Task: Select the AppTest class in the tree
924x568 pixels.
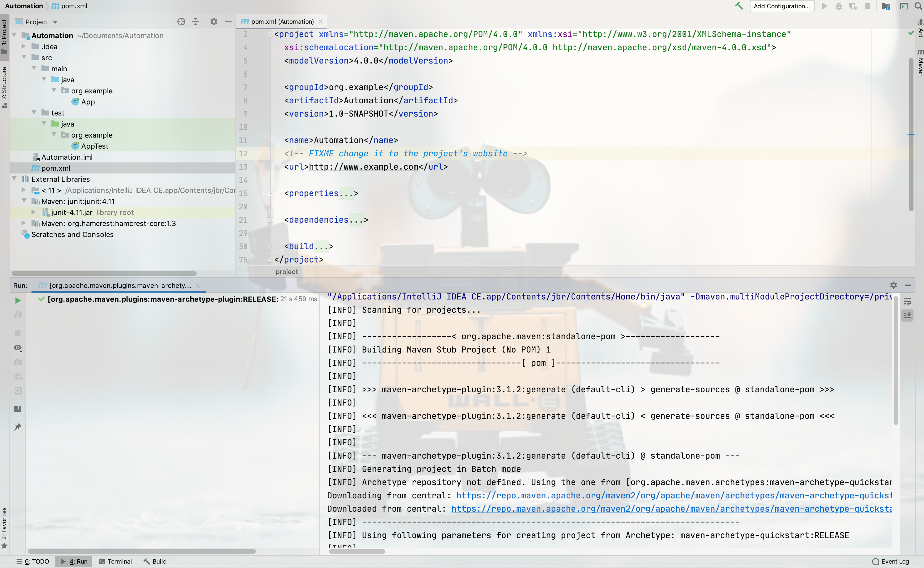Action: pos(95,146)
